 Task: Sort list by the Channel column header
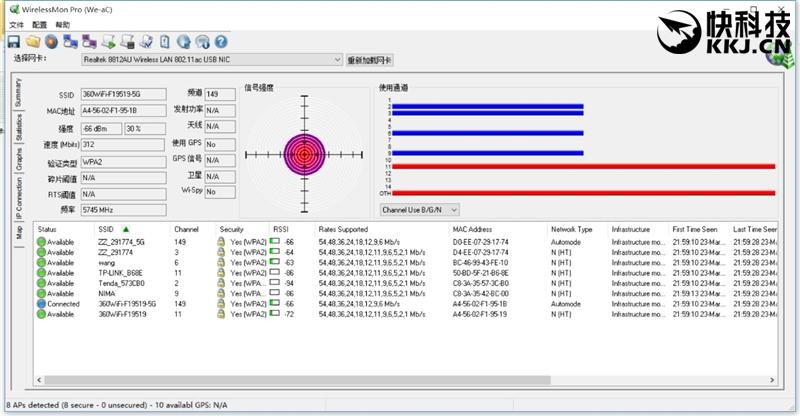point(192,229)
